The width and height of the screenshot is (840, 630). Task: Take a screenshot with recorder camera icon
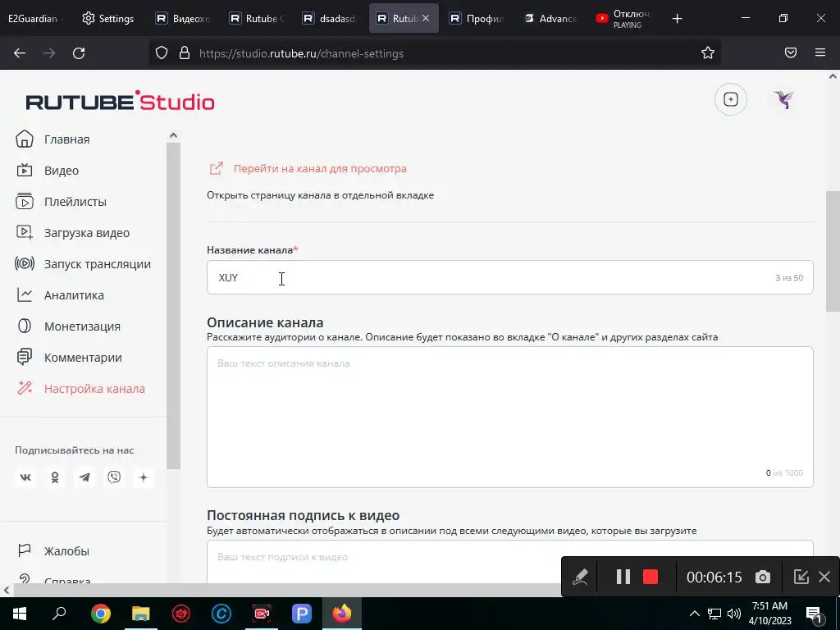pyautogui.click(x=763, y=577)
